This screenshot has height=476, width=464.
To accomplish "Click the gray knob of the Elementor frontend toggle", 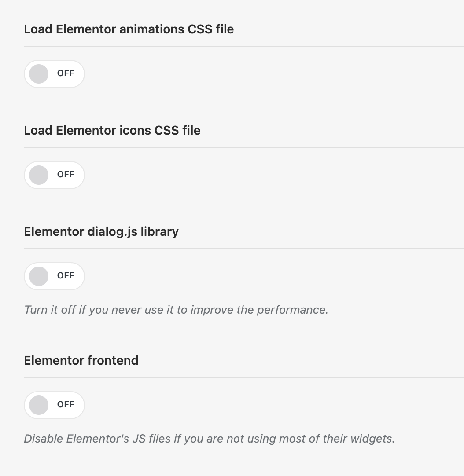I will pos(39,405).
